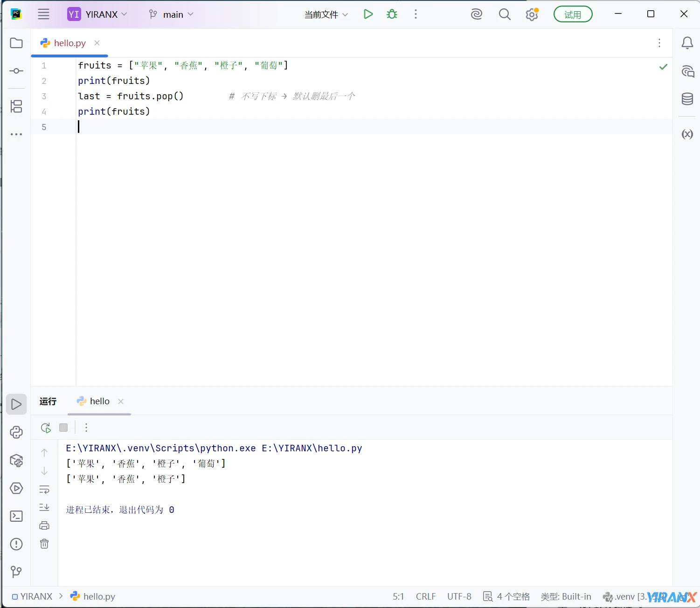Screen dimensions: 700x608
Task: Select the 运行 panel title
Action: tap(48, 401)
